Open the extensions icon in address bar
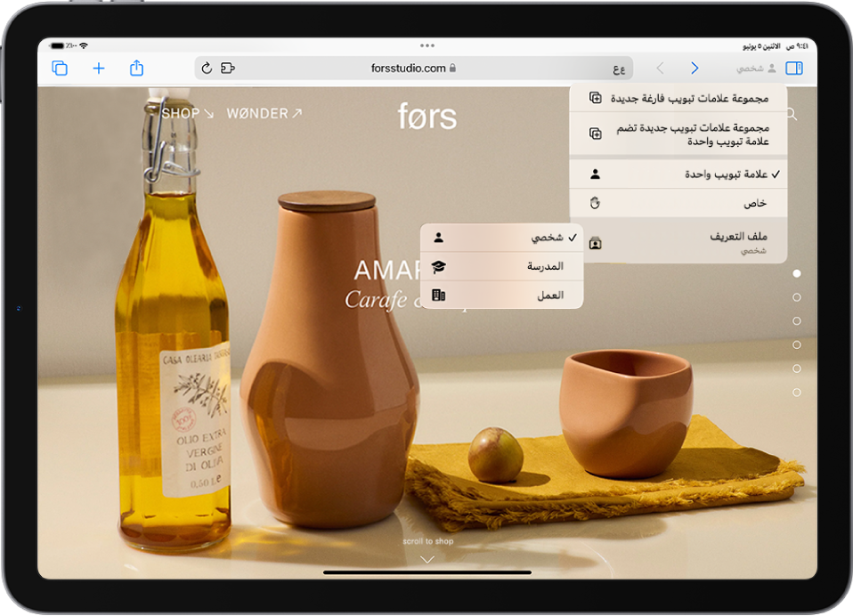Viewport: 853px width, 616px height. coord(228,69)
